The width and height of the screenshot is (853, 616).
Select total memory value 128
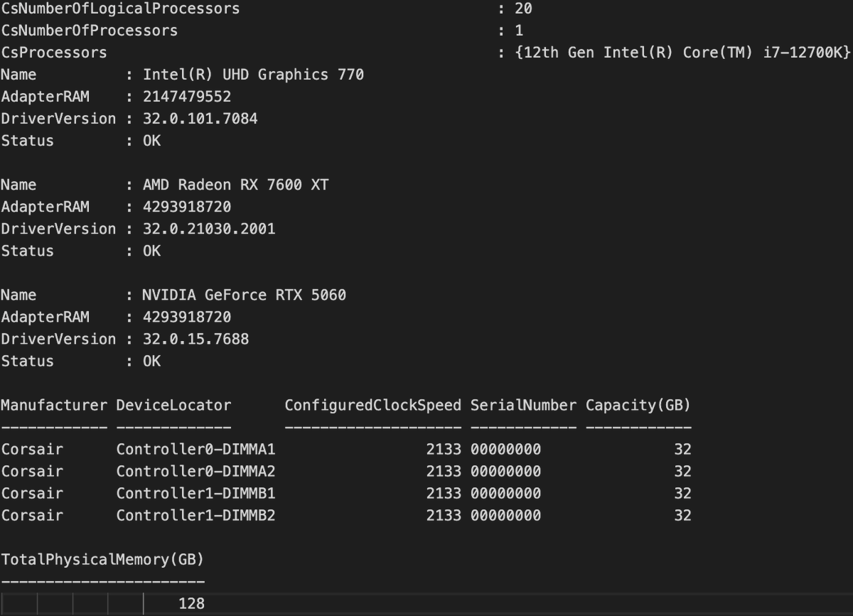coord(191,604)
